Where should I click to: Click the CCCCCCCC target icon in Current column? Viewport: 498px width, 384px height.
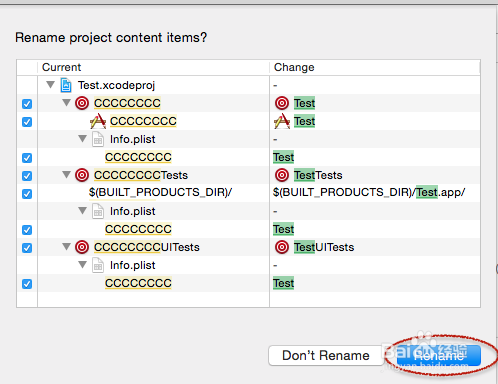tap(82, 103)
